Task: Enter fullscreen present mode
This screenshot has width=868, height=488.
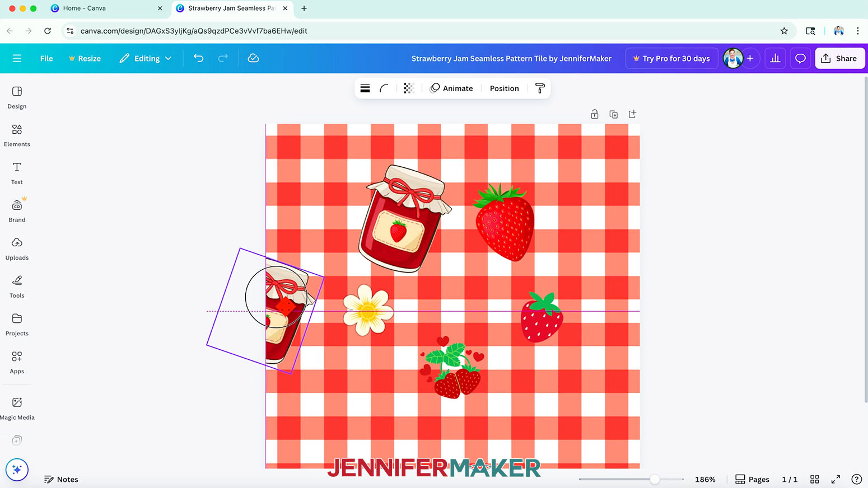Action: click(x=836, y=479)
